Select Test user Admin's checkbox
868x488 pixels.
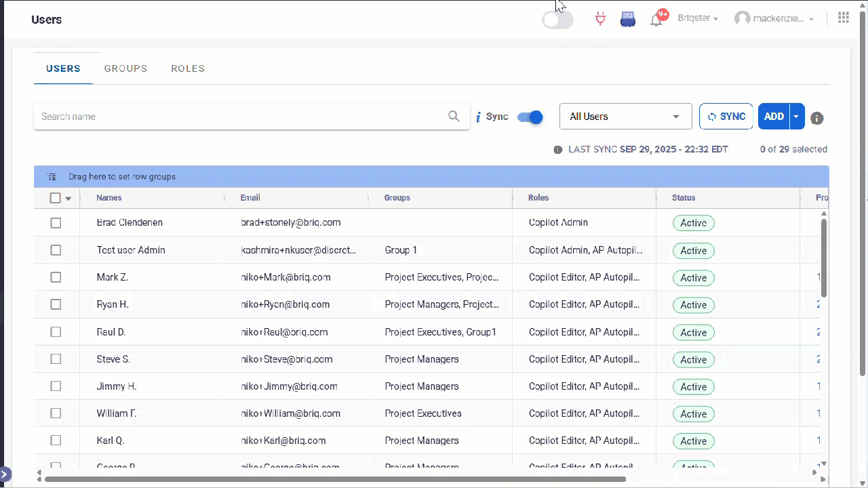click(x=56, y=250)
